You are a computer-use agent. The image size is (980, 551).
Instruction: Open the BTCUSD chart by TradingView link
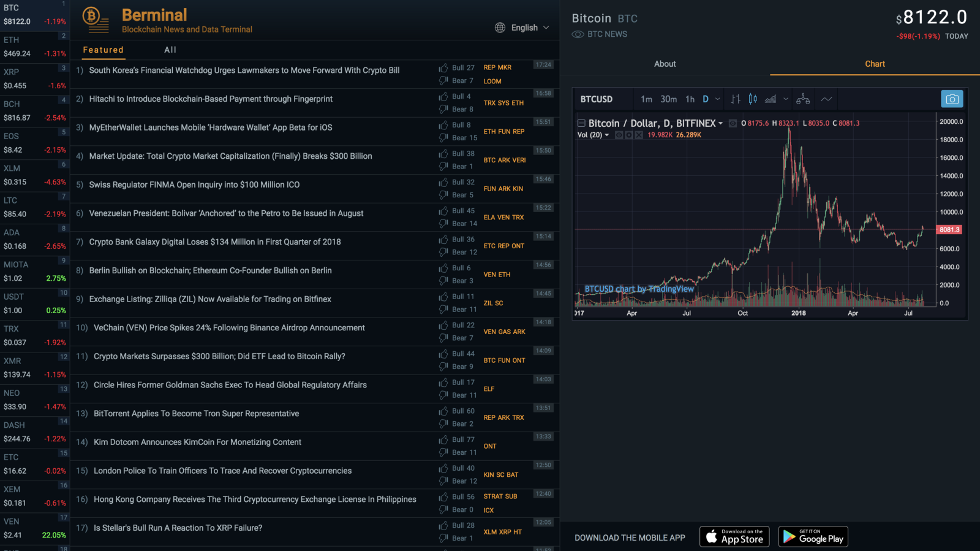tap(639, 289)
